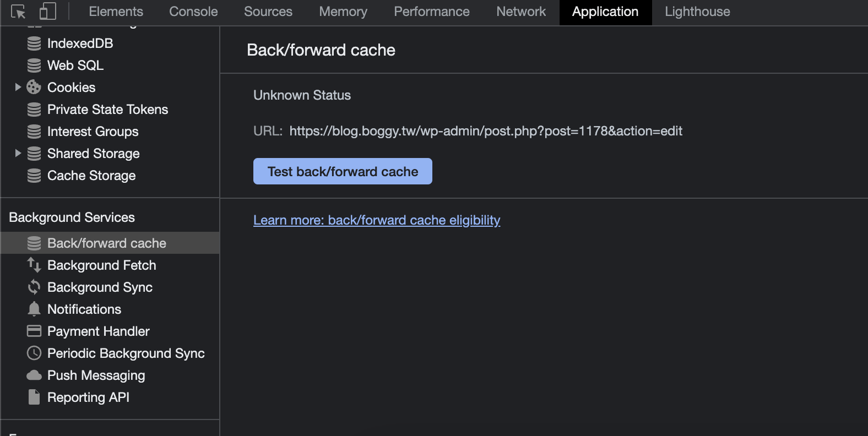Click the Background Sync circular arrows icon
This screenshot has height=436, width=868.
click(x=34, y=287)
